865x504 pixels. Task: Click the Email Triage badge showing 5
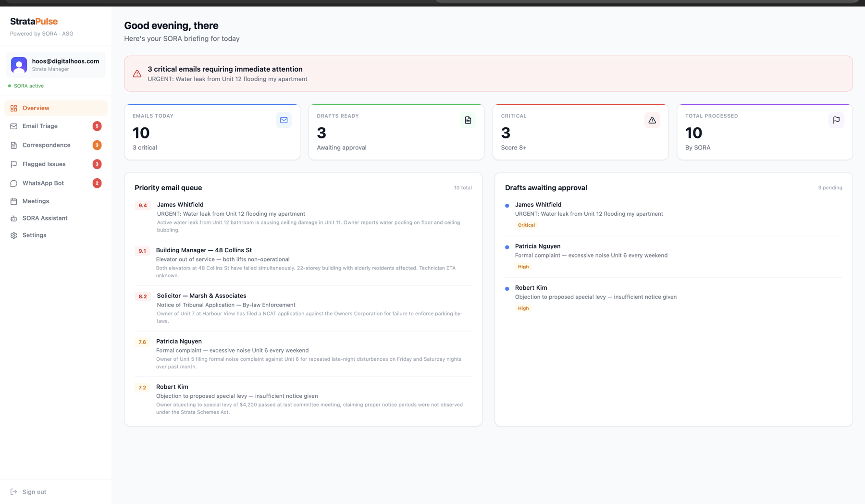pos(97,126)
